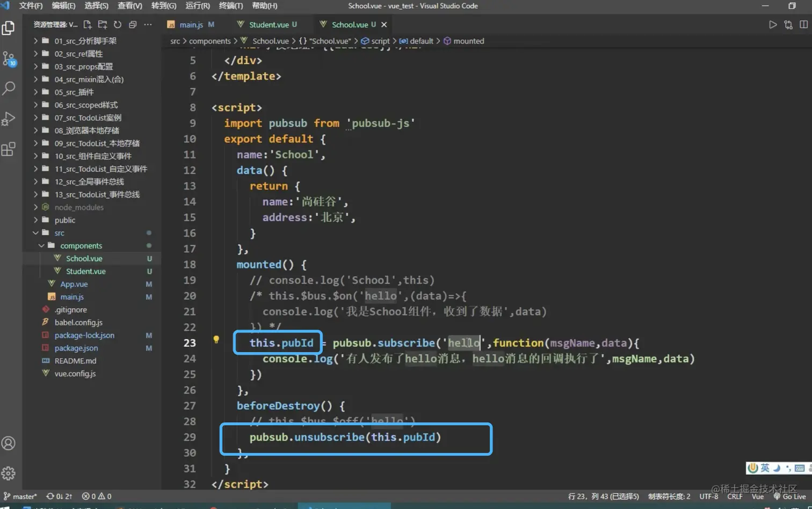Open the 转到(G) menu
The height and width of the screenshot is (509, 812).
pos(164,5)
